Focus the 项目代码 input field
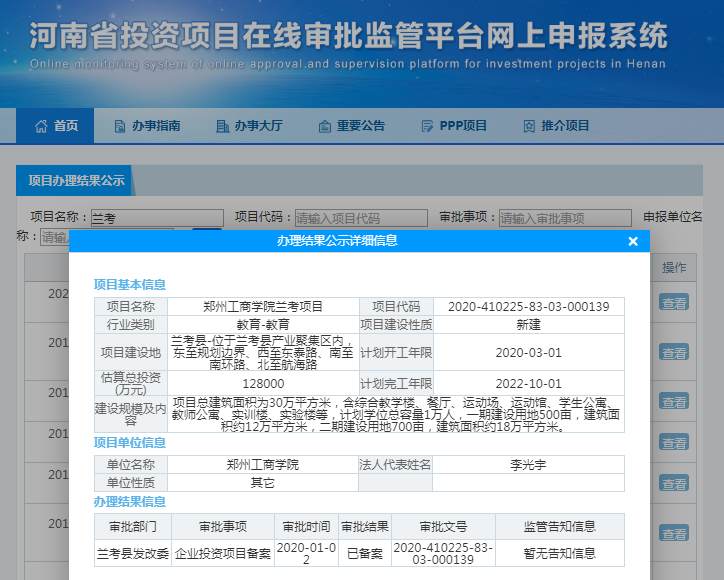This screenshot has height=580, width=724. (360, 218)
